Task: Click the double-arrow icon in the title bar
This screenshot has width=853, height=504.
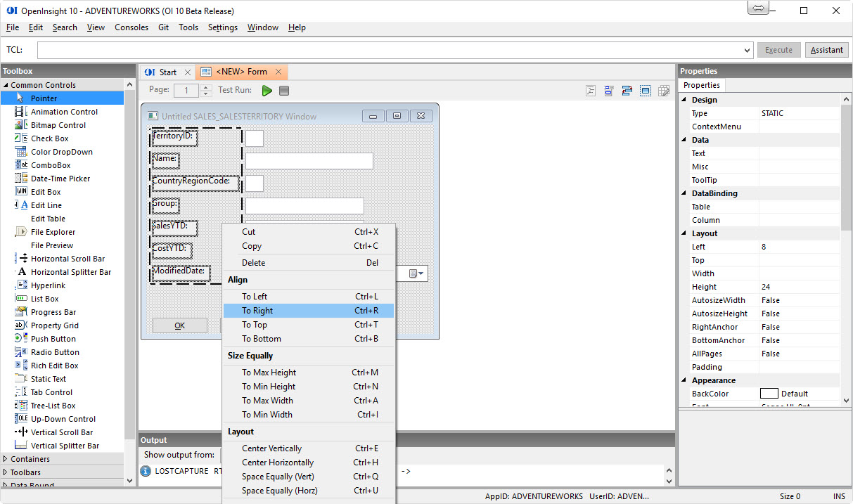Action: pyautogui.click(x=759, y=8)
